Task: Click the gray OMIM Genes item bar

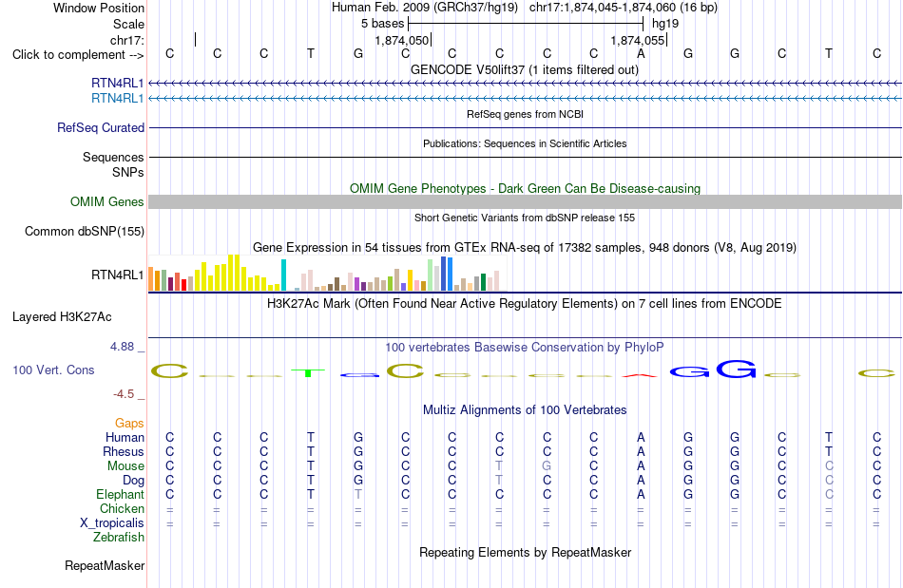Action: point(525,202)
